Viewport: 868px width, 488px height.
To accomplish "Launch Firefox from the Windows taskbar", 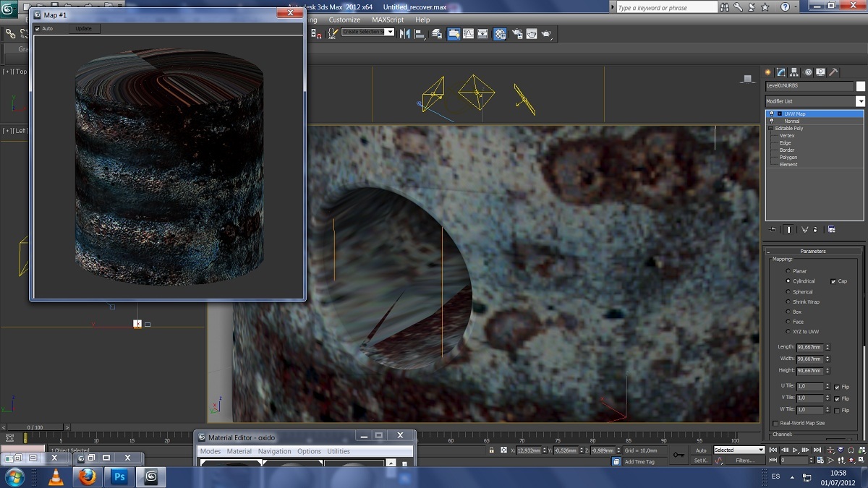I will (x=88, y=477).
